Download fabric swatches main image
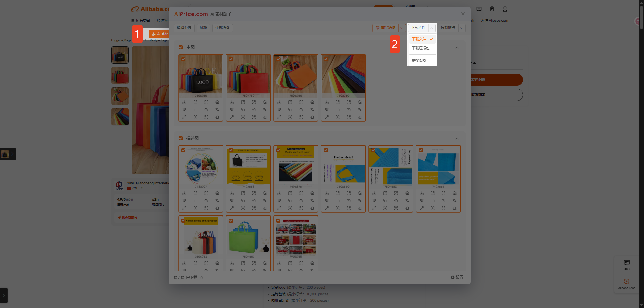Image resolution: width=644 pixels, height=308 pixels. coord(327,102)
